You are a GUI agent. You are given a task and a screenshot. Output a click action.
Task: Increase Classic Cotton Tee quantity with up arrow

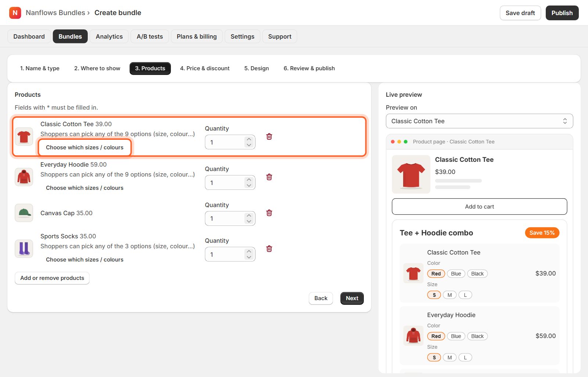click(249, 139)
